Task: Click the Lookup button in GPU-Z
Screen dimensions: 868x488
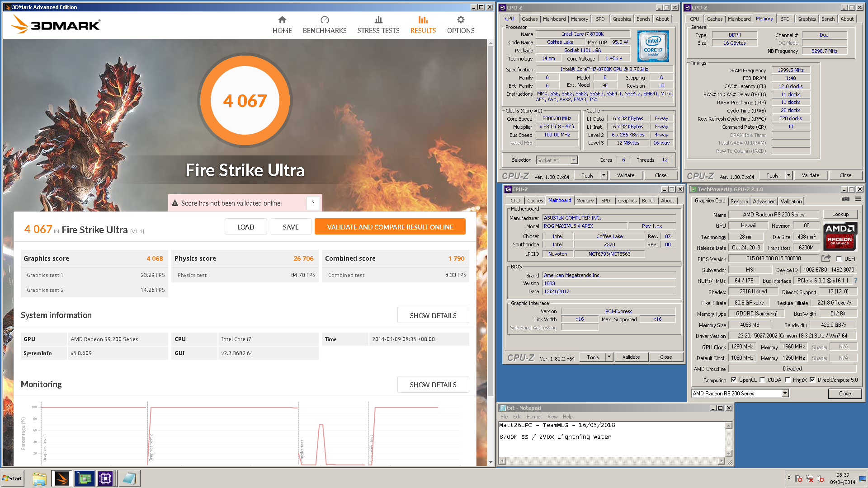Action: [x=840, y=214]
